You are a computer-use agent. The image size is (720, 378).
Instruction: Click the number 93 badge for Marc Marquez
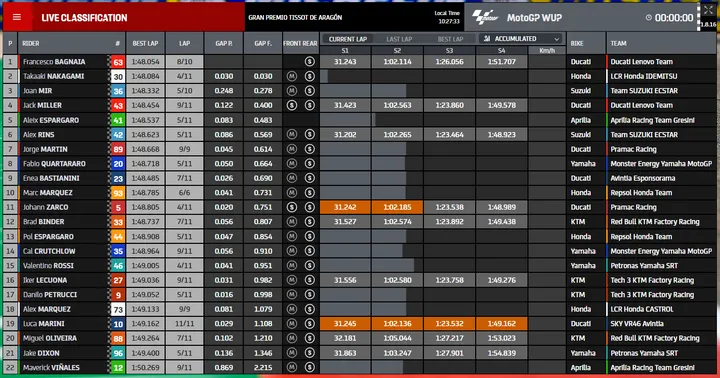coord(118,193)
